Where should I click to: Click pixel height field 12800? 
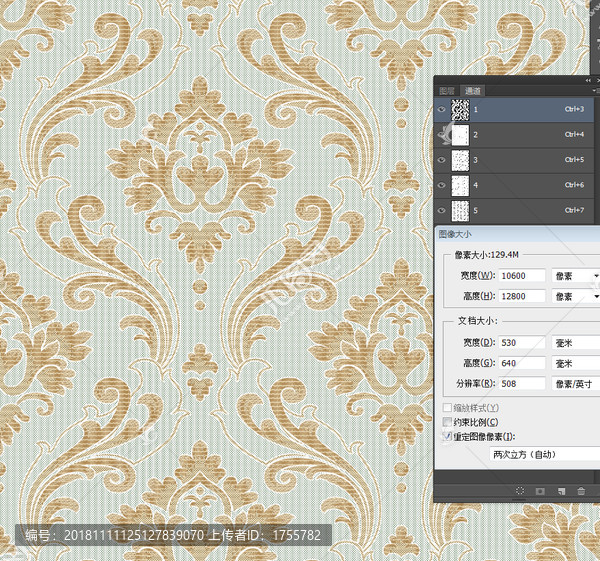[522, 296]
